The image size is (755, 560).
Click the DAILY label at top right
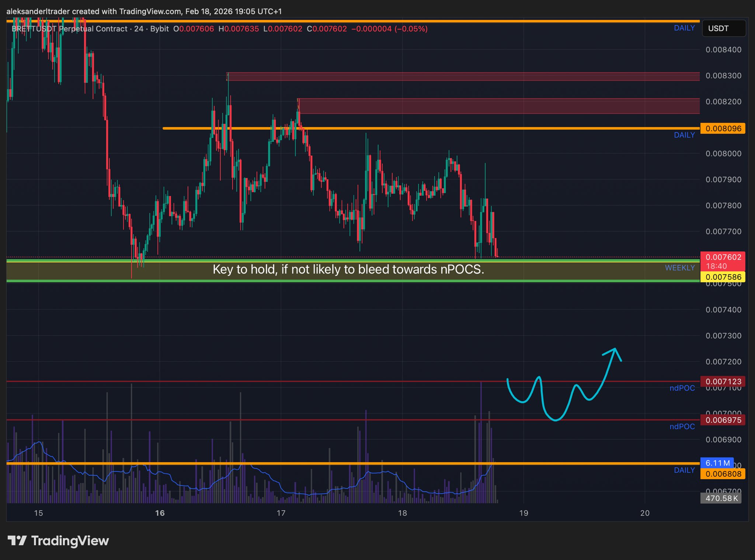click(x=684, y=28)
